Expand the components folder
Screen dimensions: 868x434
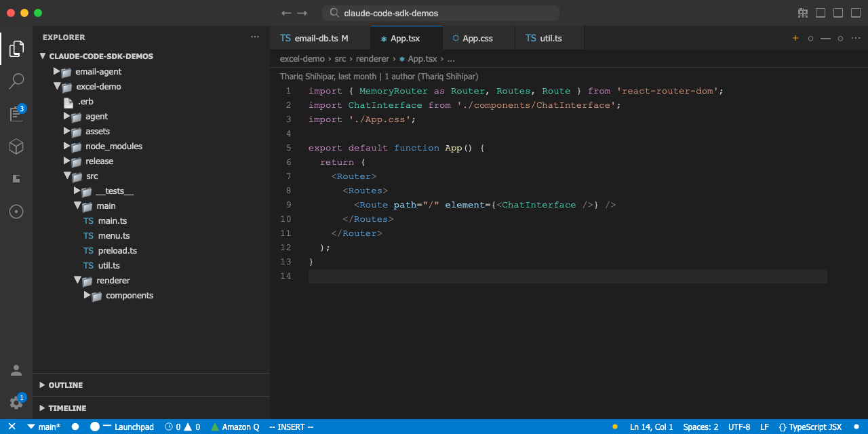pos(129,296)
